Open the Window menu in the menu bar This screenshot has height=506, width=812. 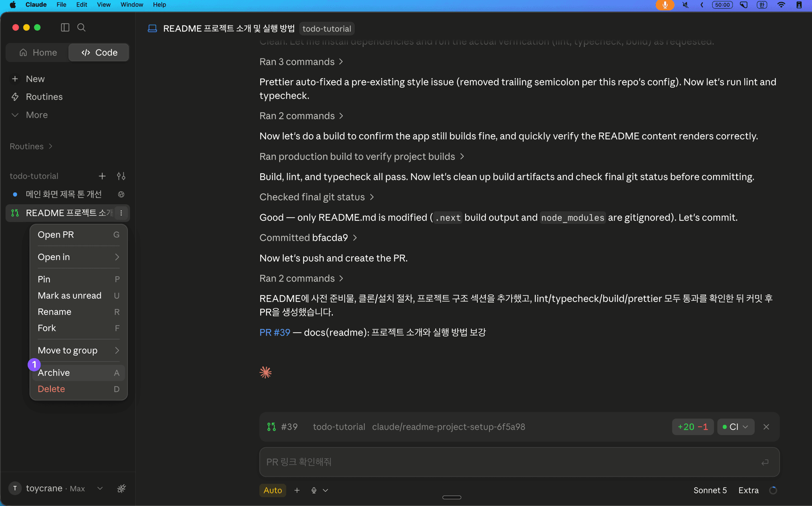(132, 5)
